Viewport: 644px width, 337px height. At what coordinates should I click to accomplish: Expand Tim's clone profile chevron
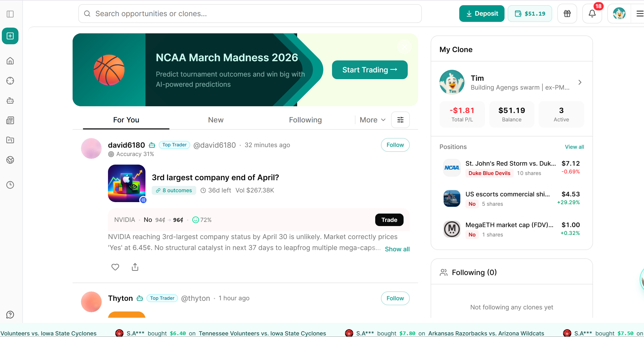click(580, 82)
